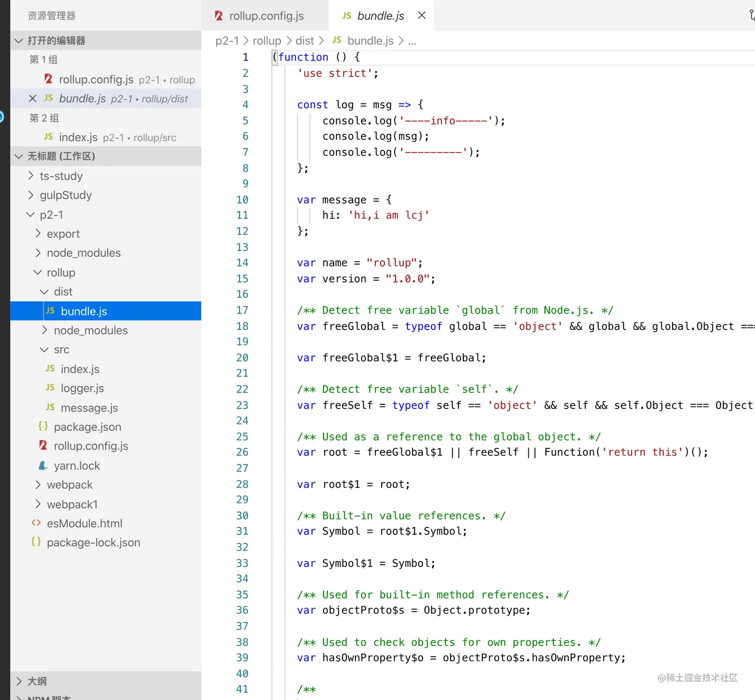755x700 pixels.
Task: Open logger.js via its JS icon
Action: pyautogui.click(x=50, y=387)
